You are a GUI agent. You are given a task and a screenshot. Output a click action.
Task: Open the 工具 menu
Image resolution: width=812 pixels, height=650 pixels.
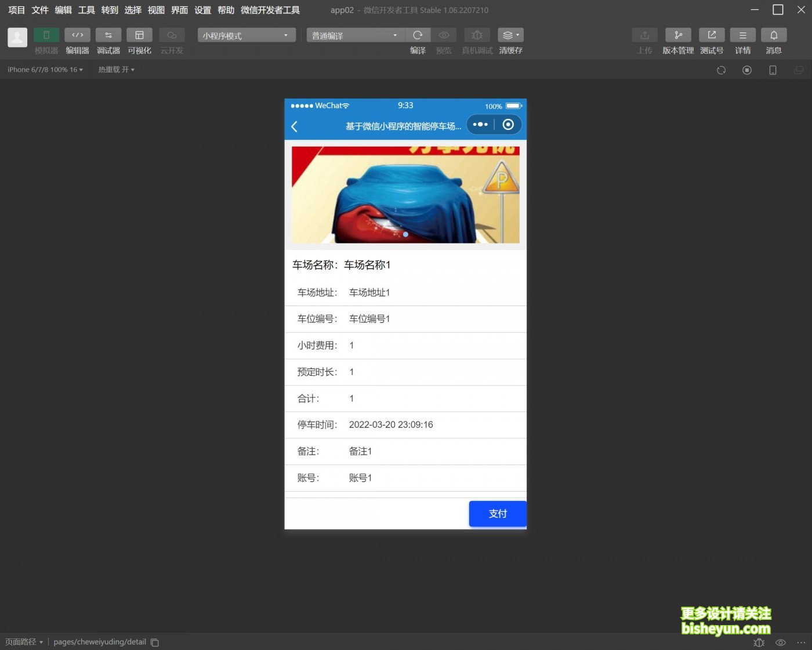pyautogui.click(x=86, y=10)
